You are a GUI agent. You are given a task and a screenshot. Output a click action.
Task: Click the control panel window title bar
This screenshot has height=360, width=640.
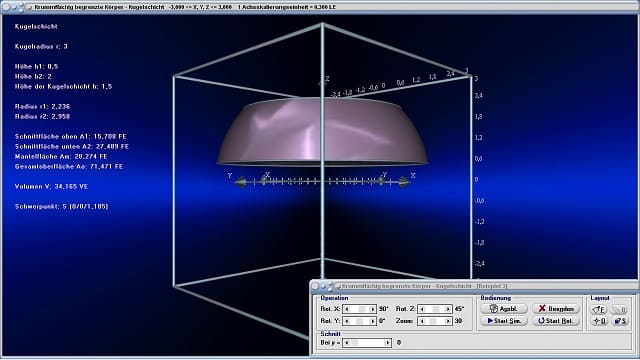pos(474,286)
